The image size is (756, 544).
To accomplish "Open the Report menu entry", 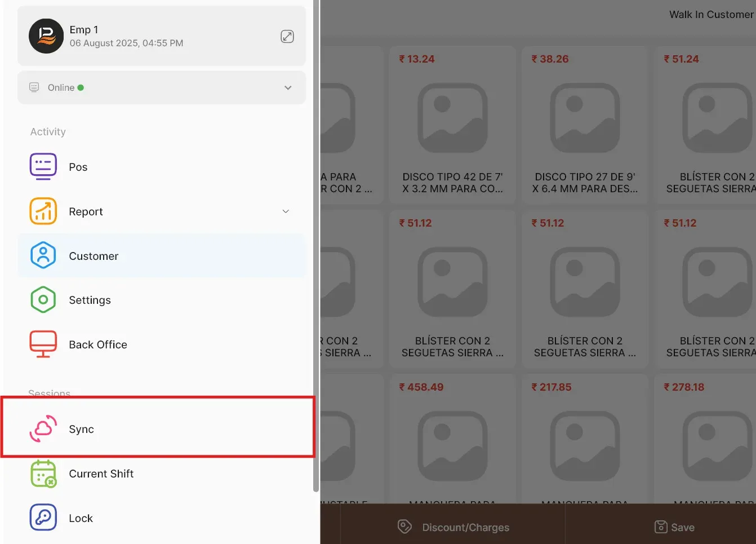I will point(162,211).
